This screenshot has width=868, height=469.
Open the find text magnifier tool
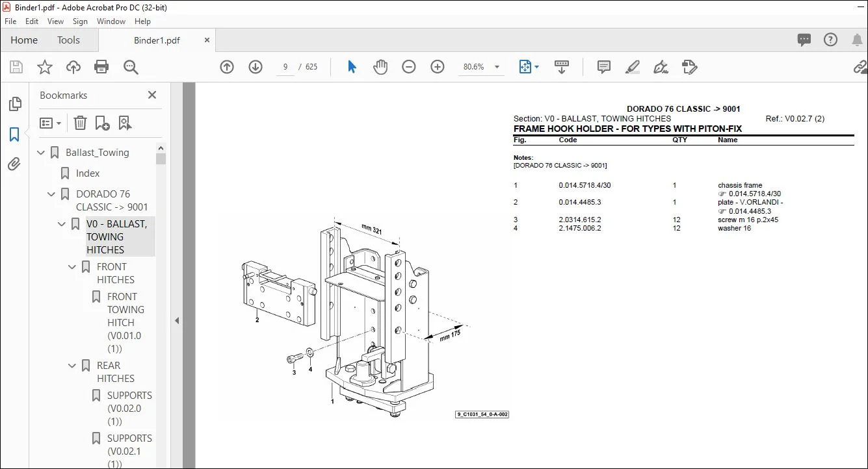(131, 67)
